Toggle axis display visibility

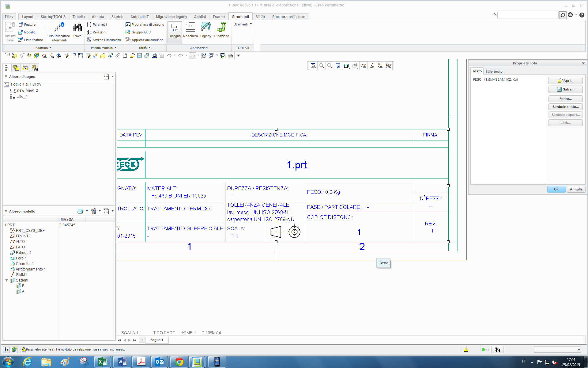372,66
